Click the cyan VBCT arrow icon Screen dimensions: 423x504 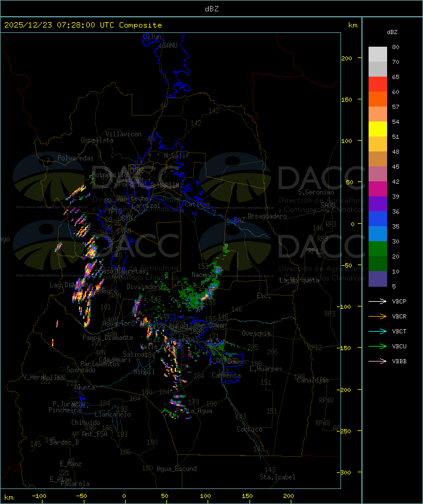(x=378, y=331)
